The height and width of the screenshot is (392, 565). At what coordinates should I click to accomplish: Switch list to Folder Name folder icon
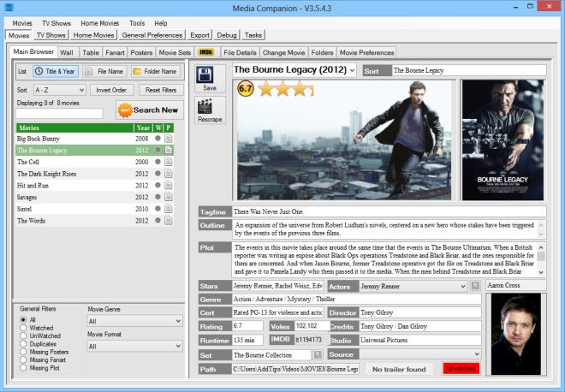coord(137,71)
